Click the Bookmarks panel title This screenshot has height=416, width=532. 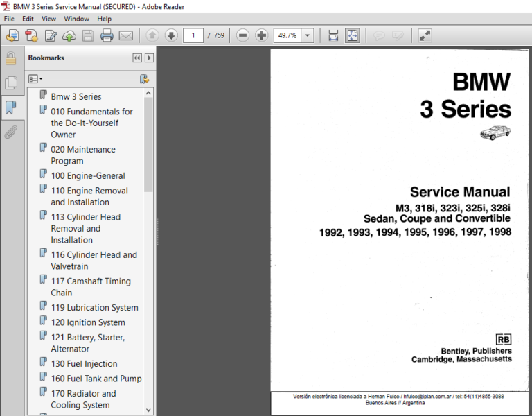46,58
